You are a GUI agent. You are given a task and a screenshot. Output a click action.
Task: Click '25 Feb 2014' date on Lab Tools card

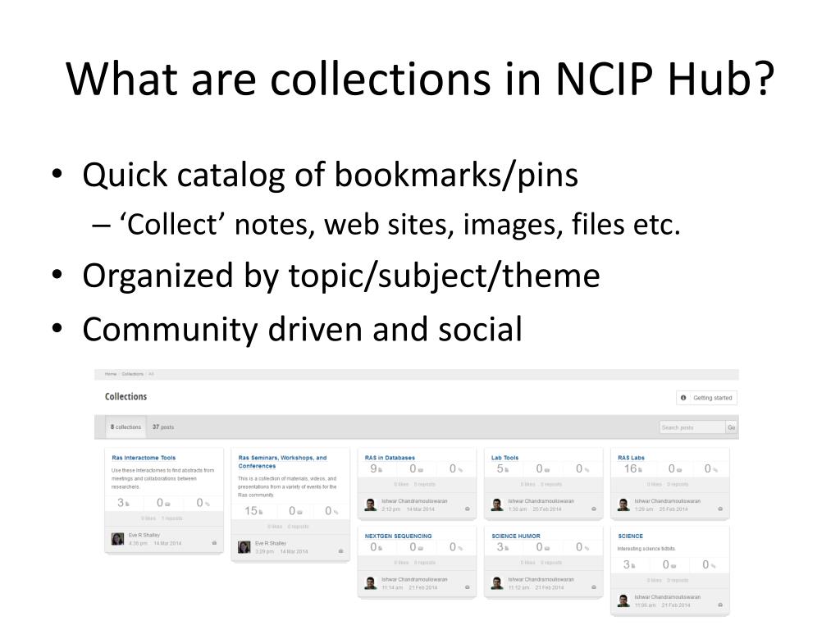[x=547, y=509]
